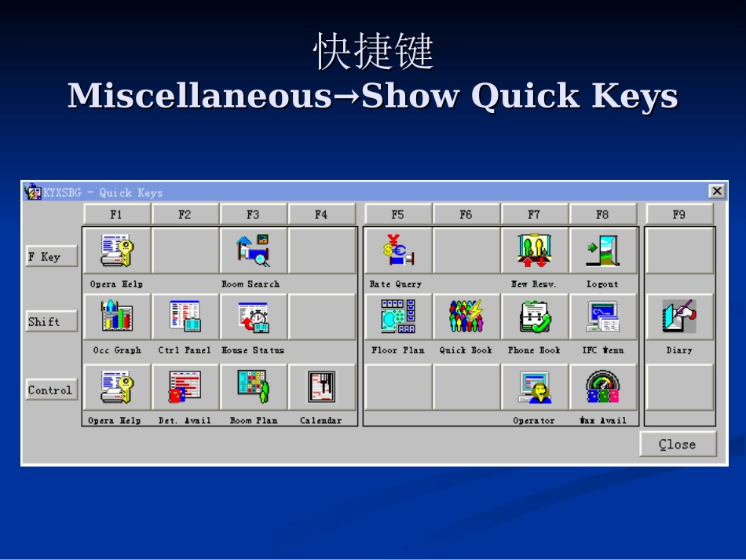
Task: Click the Calendar label text
Action: tap(320, 421)
